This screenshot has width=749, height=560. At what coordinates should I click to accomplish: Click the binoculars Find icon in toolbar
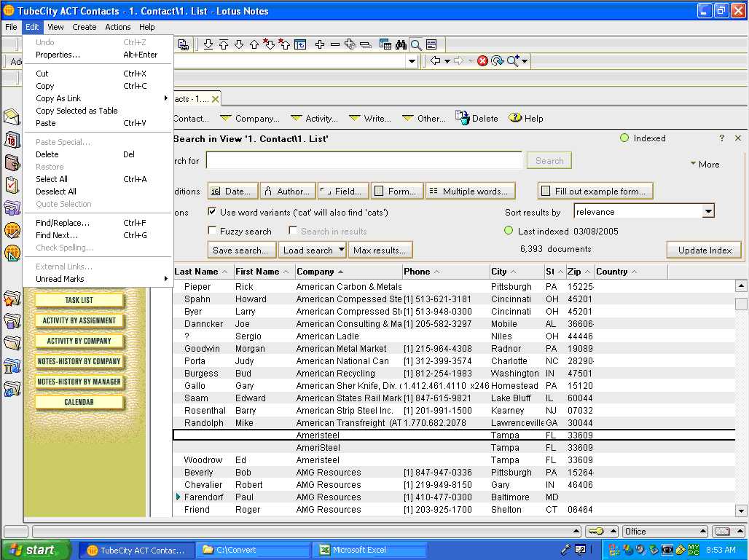coord(401,44)
